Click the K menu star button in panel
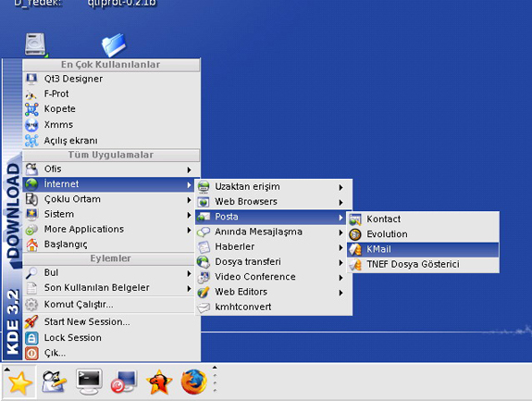The image size is (532, 401). click(x=19, y=382)
